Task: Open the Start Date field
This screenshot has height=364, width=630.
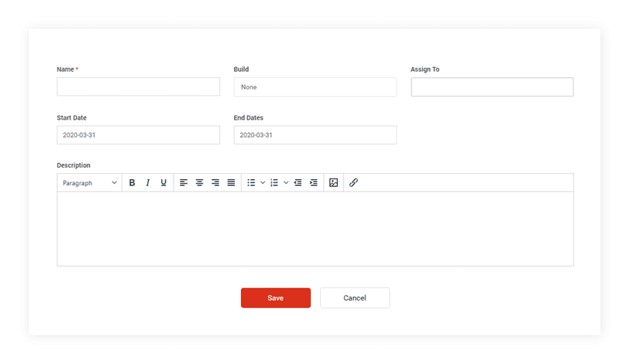Action: (138, 135)
